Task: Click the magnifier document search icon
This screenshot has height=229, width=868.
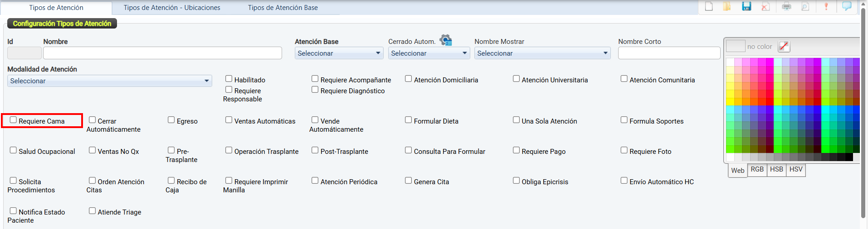Action: [805, 6]
